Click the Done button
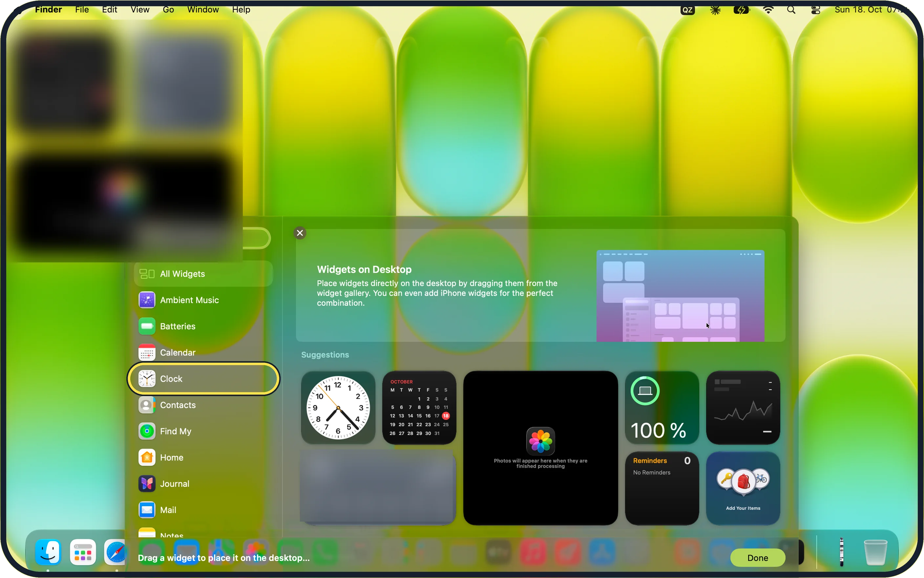 757,558
